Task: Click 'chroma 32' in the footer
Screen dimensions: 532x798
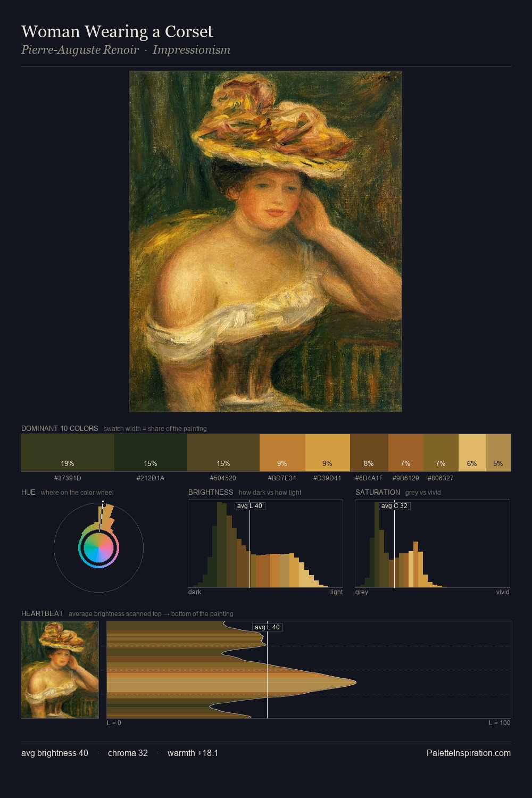Action: coord(128,753)
